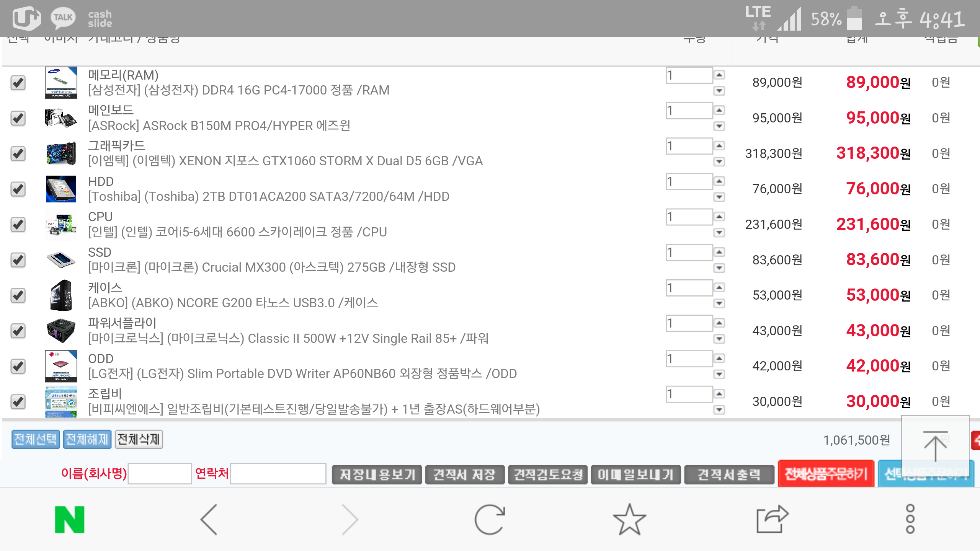
Task: Reload the page with refresh icon
Action: coord(490,519)
